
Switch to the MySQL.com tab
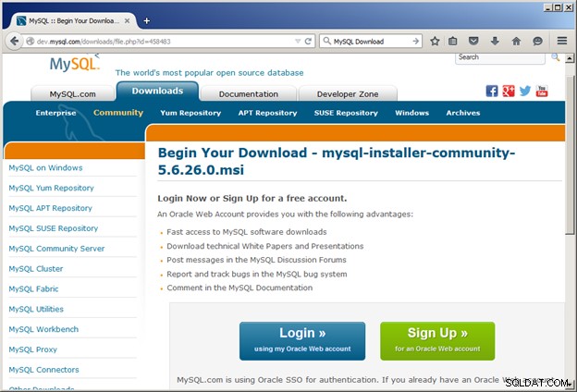click(72, 94)
